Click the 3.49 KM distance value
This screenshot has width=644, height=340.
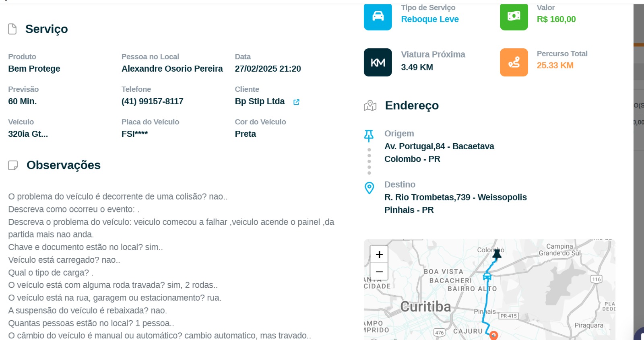[x=417, y=67]
